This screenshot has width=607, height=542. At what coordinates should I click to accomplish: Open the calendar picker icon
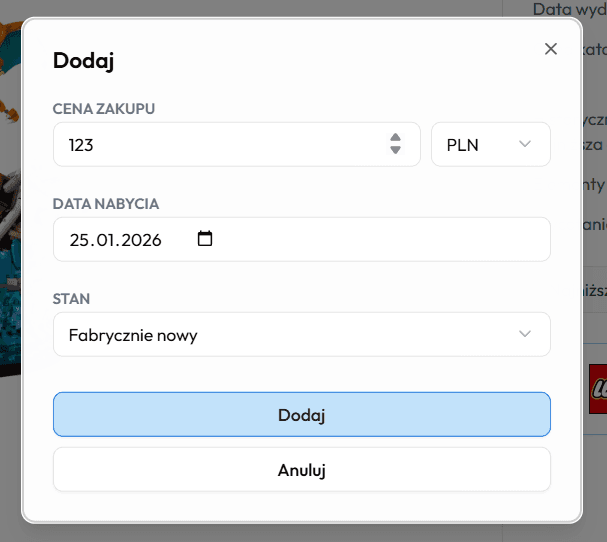(206, 239)
